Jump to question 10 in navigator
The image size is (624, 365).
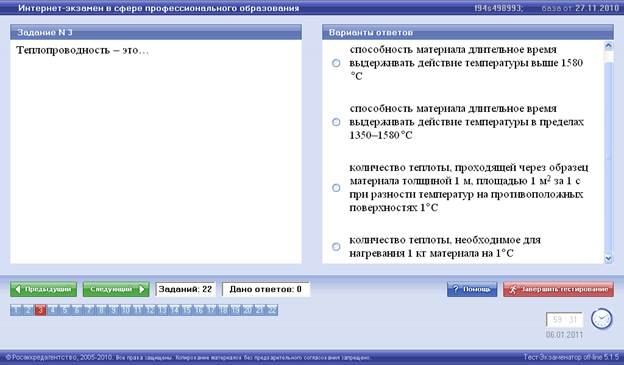click(126, 310)
